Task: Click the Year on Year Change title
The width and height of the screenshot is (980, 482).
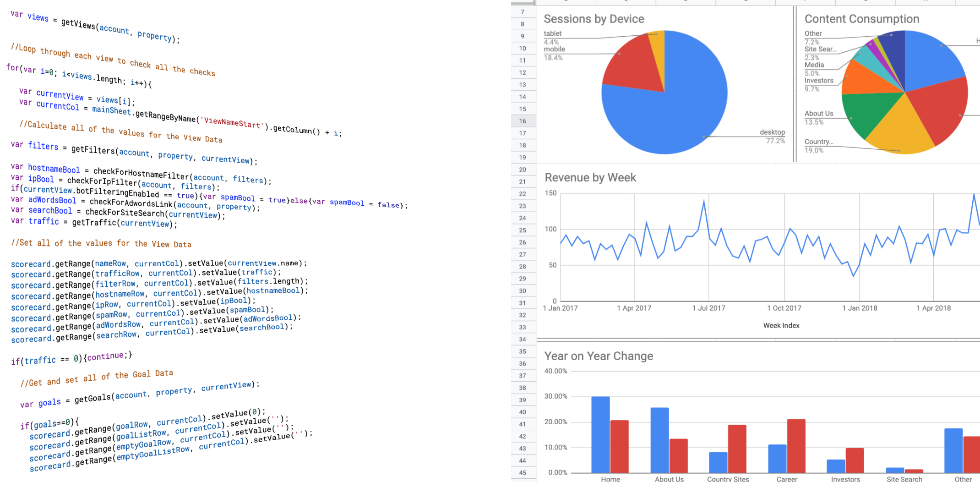Action: point(599,356)
